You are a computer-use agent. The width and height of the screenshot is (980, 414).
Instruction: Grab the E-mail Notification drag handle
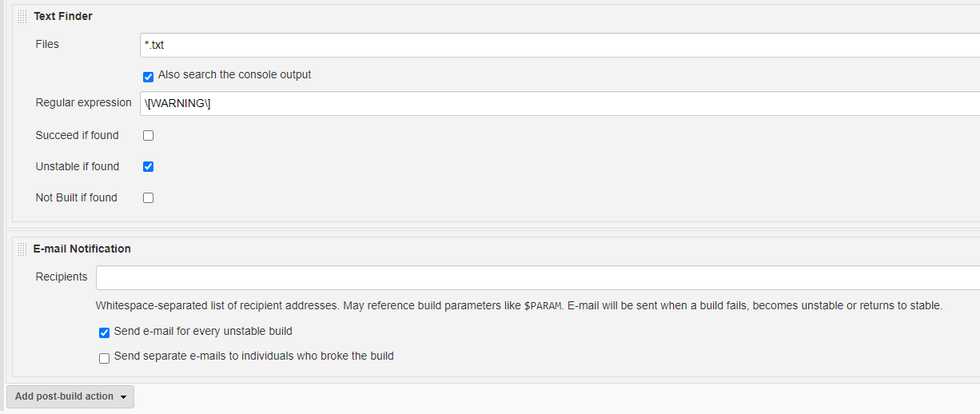pyautogui.click(x=22, y=249)
